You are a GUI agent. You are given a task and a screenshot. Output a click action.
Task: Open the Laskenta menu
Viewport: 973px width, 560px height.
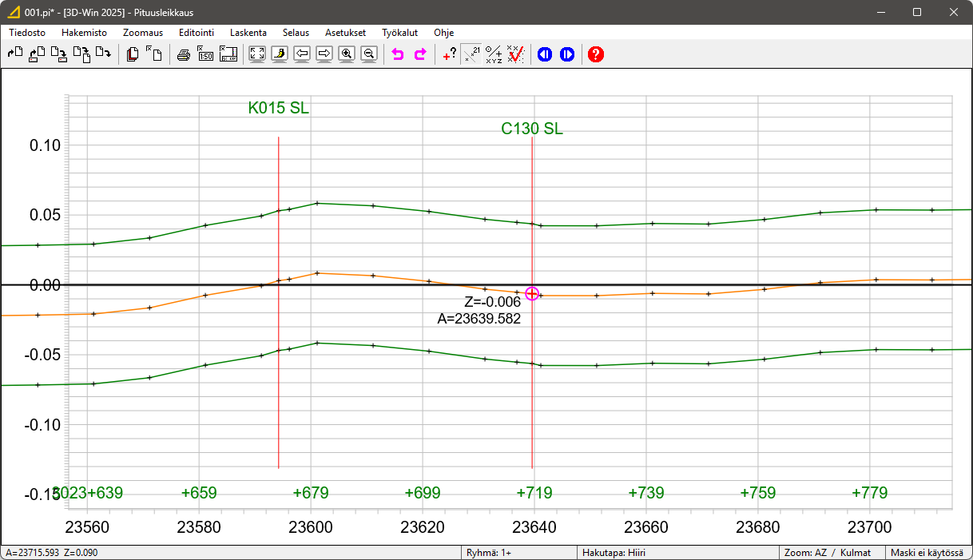248,33
